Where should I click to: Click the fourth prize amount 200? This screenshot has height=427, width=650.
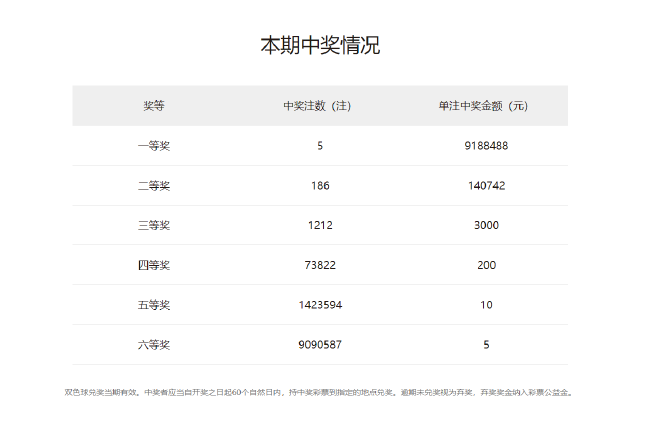[486, 265]
